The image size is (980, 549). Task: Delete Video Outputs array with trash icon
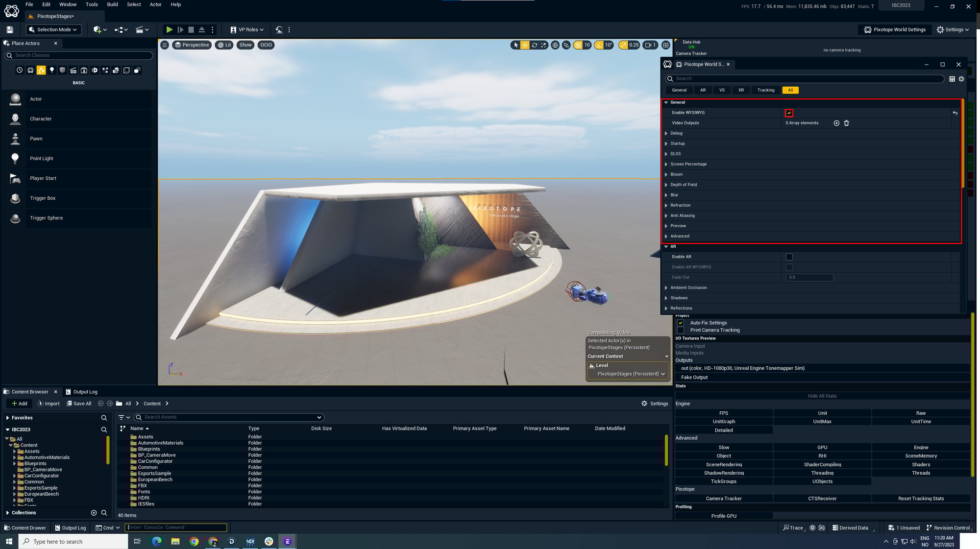point(846,123)
